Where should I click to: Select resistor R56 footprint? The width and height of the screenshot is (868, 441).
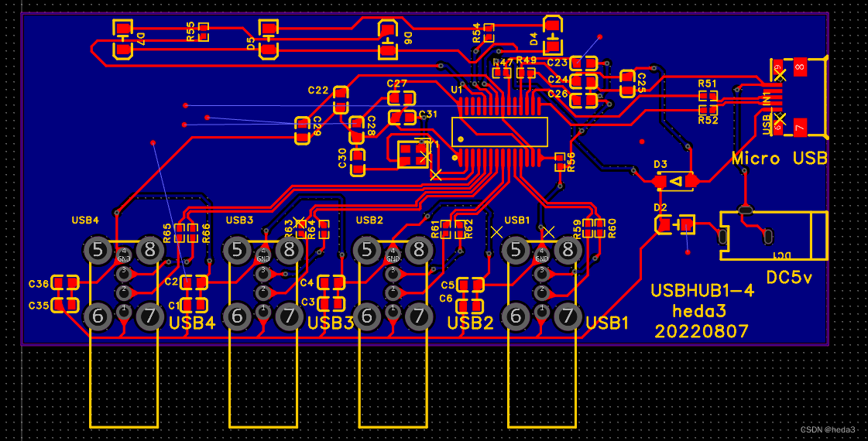[x=559, y=162]
